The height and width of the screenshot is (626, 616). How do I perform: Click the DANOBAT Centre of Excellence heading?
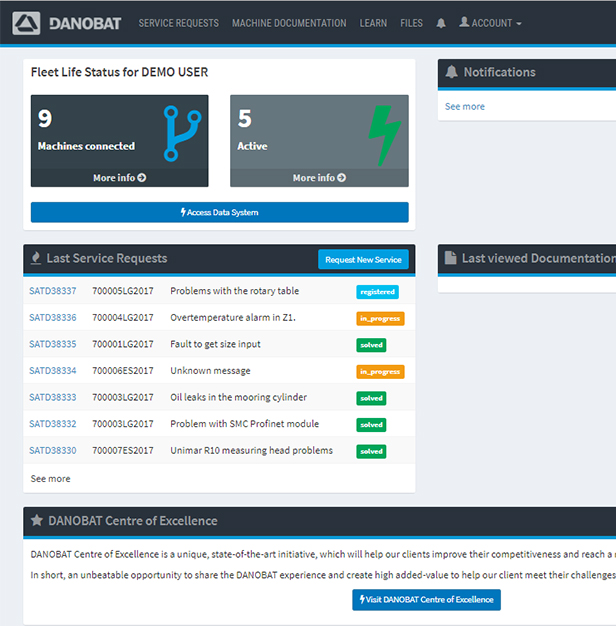tap(133, 521)
